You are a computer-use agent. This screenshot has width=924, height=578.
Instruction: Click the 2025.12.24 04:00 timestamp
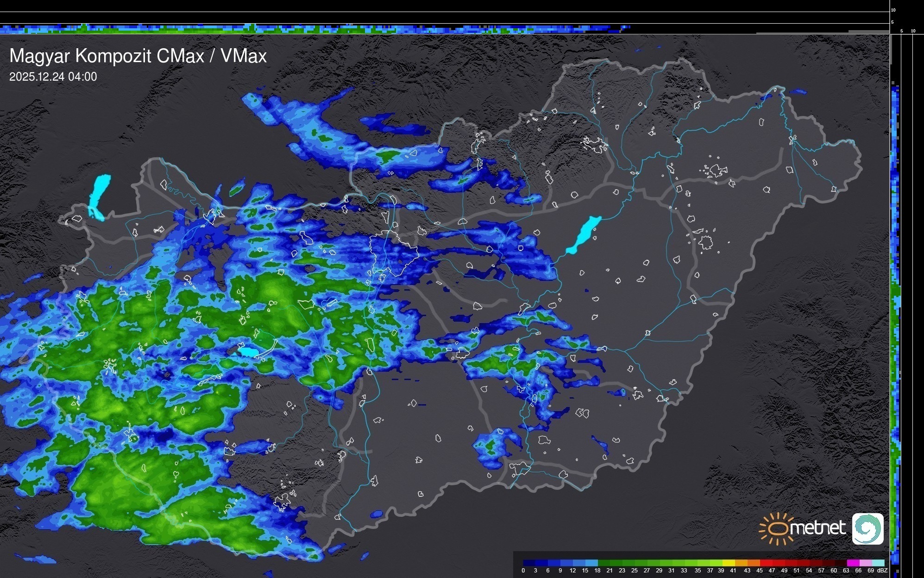(53, 77)
